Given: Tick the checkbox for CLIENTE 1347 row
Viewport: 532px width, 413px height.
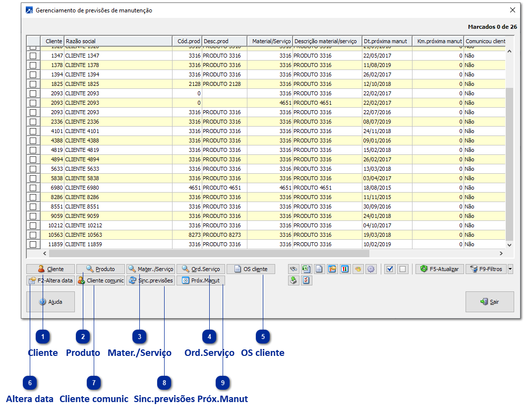Looking at the screenshot, I should coord(33,56).
